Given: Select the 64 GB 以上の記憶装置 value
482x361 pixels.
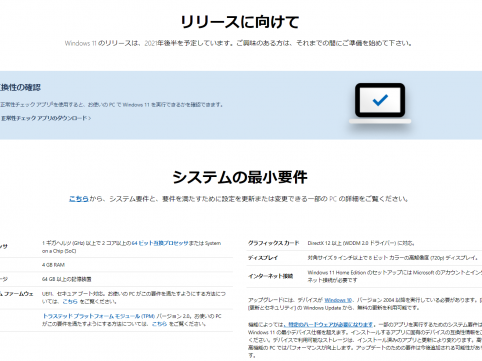Looking at the screenshot, I should [67, 279].
